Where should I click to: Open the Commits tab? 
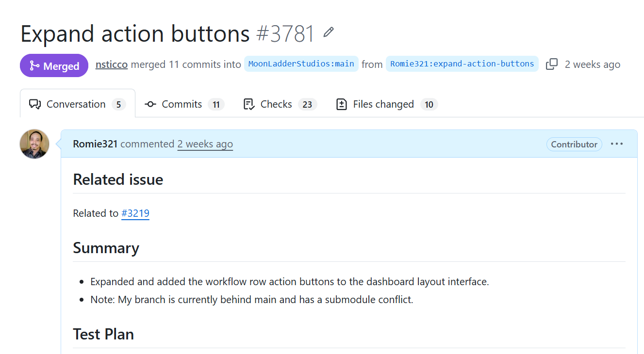click(184, 104)
